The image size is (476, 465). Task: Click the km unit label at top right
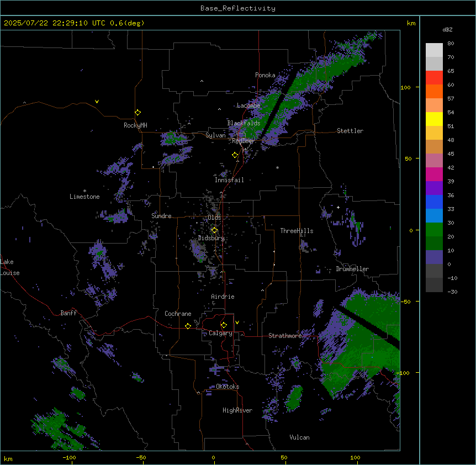click(x=411, y=23)
